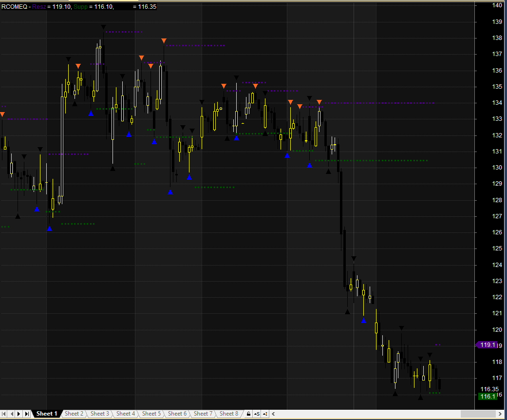Viewport: 507px width, 420px height.
Task: Click the purple 119.1 resistance price tag
Action: 487,345
